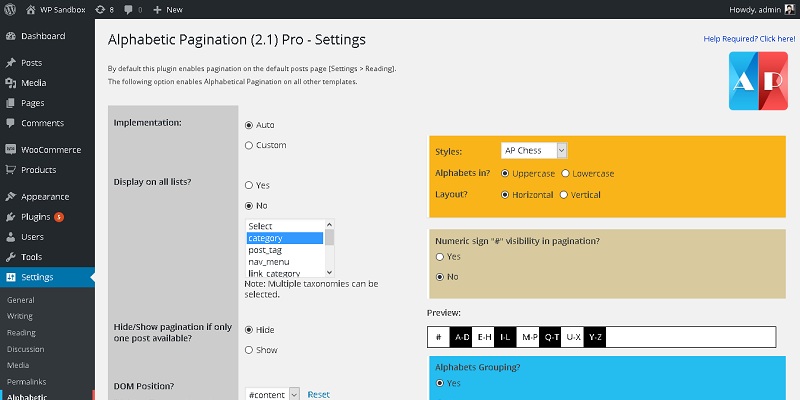Select category in taxonomy list
The height and width of the screenshot is (400, 800).
point(285,238)
